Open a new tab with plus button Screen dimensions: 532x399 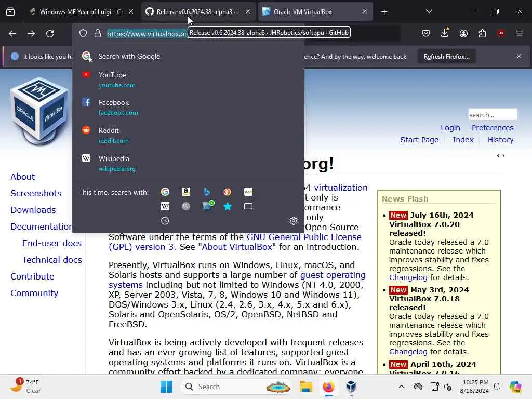pyautogui.click(x=384, y=12)
